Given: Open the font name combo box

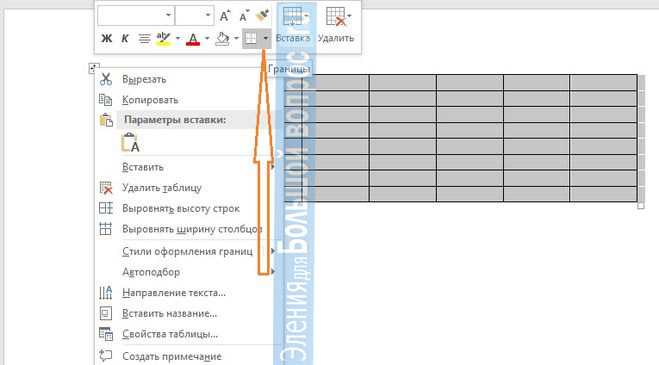Looking at the screenshot, I should [136, 16].
